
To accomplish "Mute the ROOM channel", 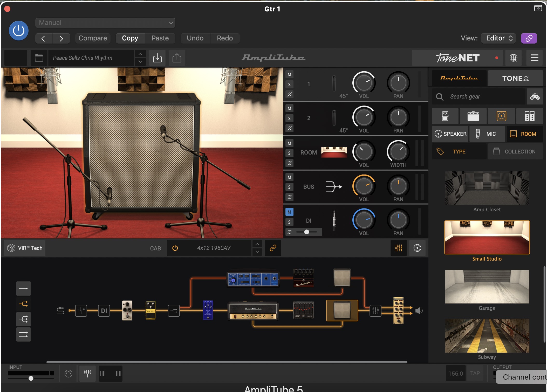I will 289,143.
